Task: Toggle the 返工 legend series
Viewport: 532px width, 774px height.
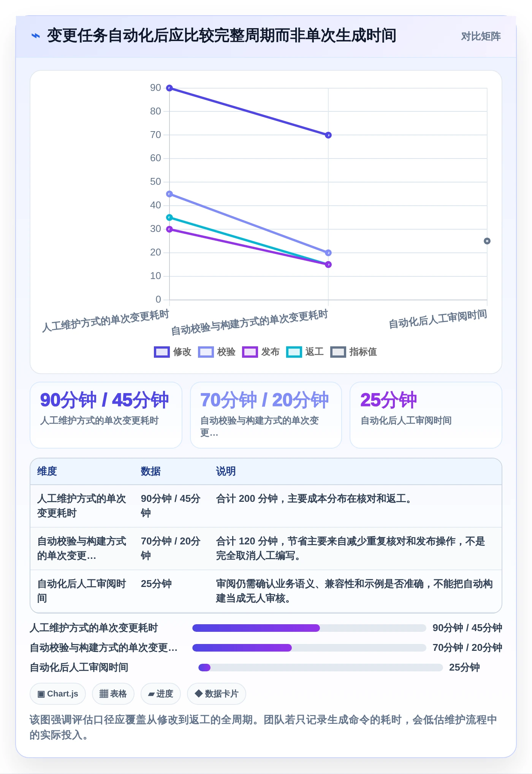Action: (305, 352)
